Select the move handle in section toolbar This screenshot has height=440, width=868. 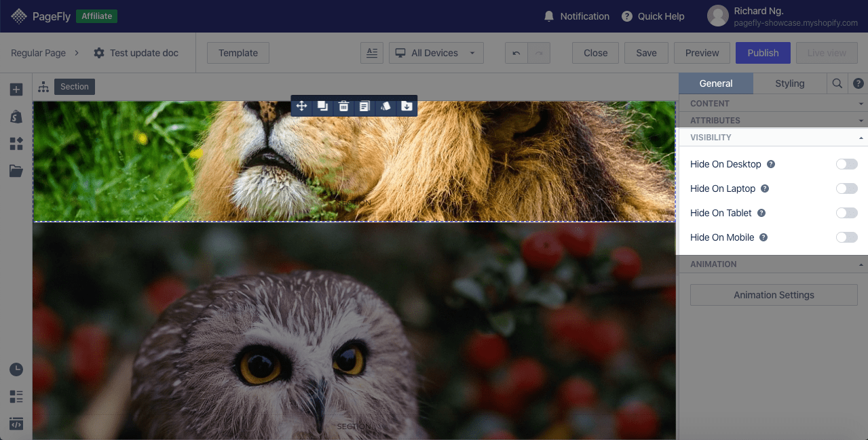[301, 106]
